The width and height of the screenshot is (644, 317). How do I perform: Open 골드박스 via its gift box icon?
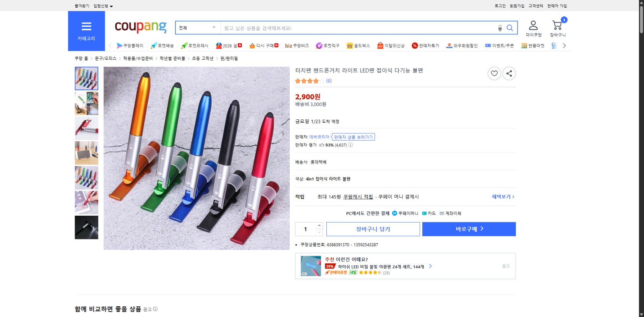click(x=350, y=45)
